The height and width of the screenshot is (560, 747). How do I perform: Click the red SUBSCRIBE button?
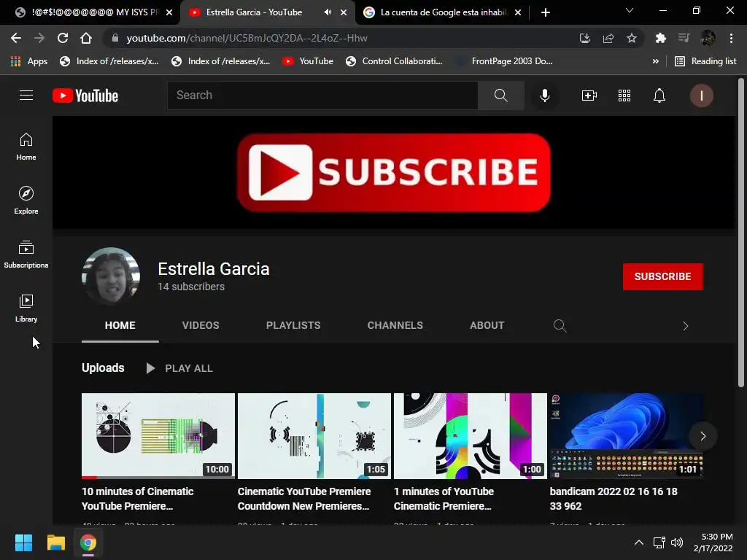coord(662,276)
